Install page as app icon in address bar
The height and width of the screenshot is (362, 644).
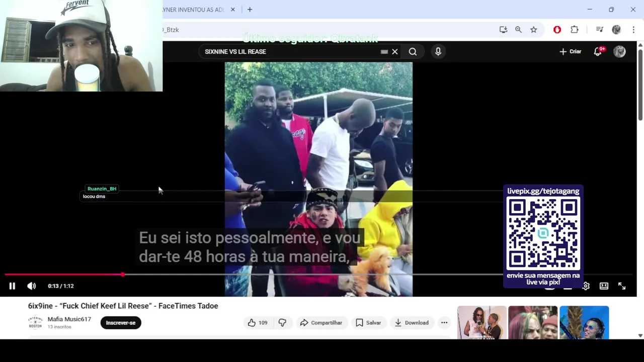pos(503,30)
